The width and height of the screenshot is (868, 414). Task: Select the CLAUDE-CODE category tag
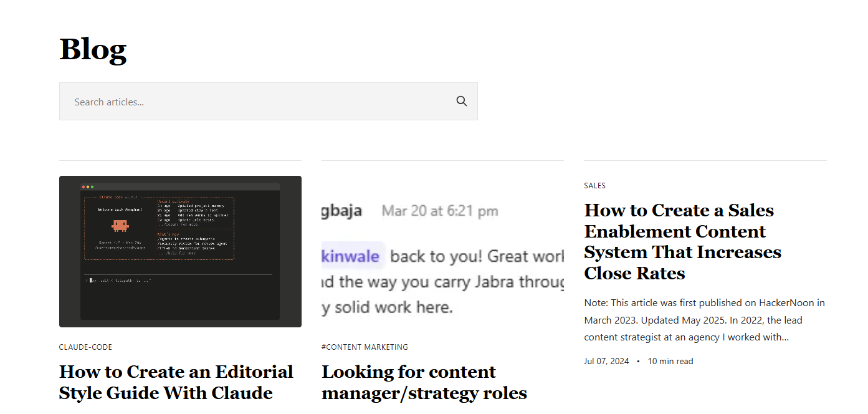click(x=85, y=347)
